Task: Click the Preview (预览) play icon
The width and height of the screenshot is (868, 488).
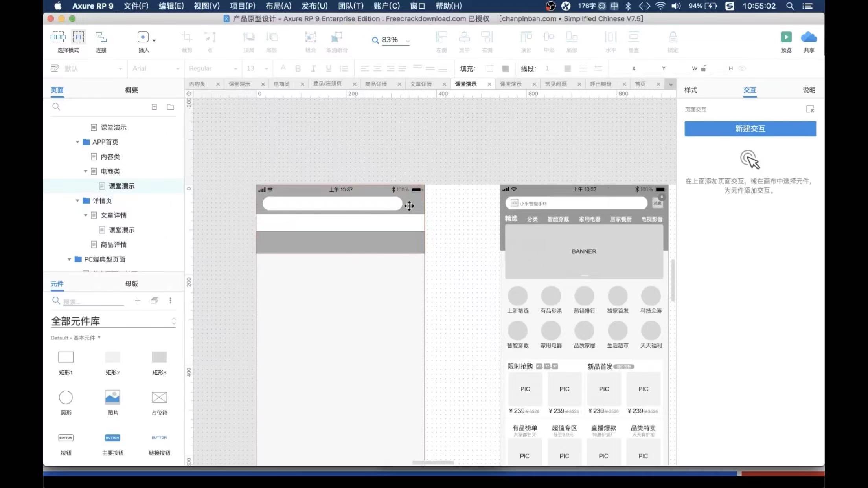Action: [786, 37]
